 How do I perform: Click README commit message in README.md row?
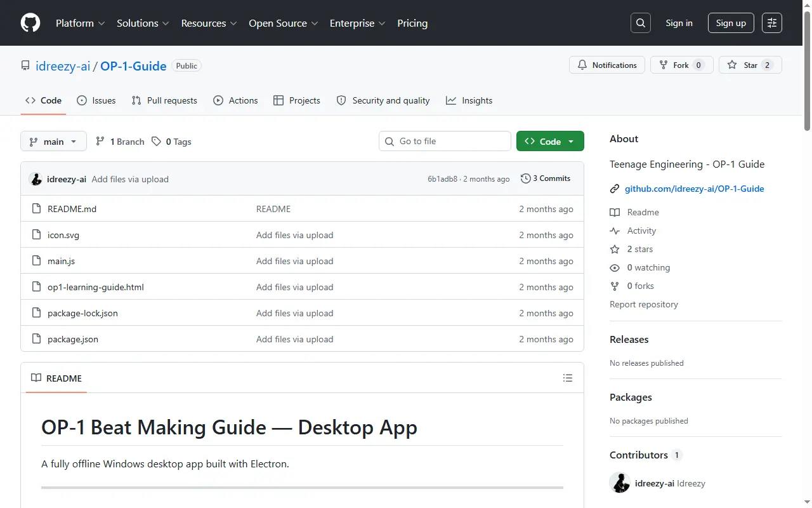(273, 209)
